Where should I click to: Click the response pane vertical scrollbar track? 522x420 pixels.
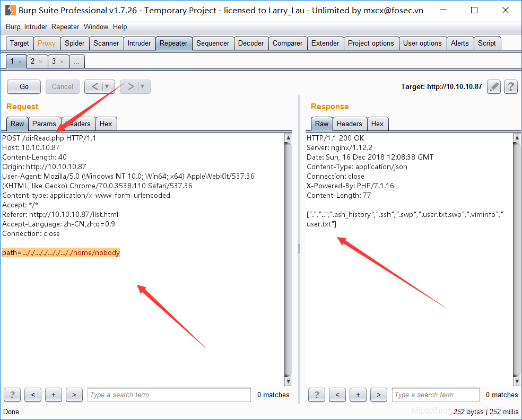point(517,260)
